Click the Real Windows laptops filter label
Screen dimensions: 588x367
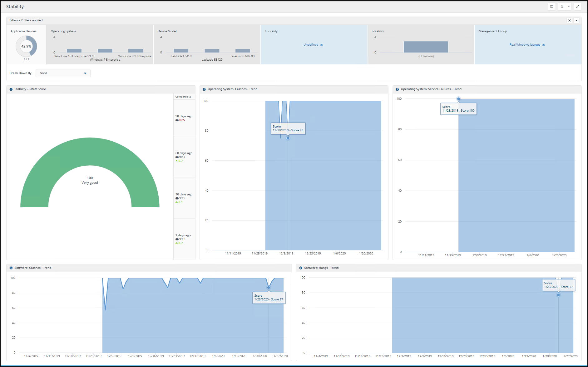tap(525, 45)
